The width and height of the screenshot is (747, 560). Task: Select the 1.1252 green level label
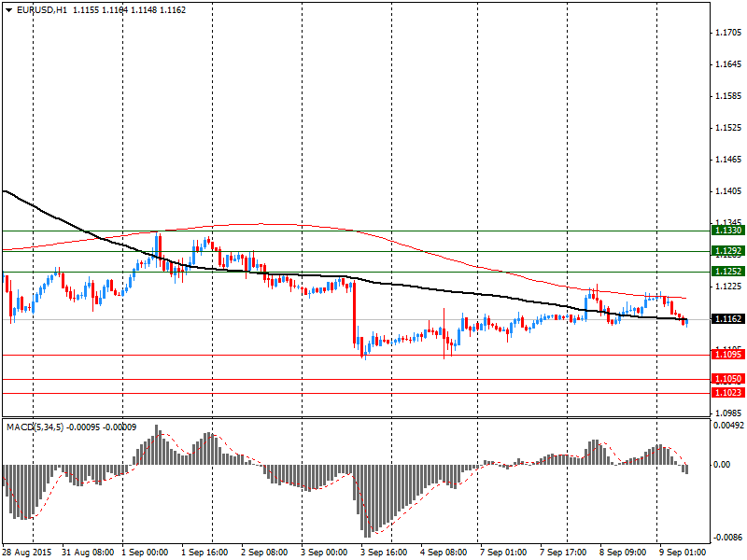(728, 272)
